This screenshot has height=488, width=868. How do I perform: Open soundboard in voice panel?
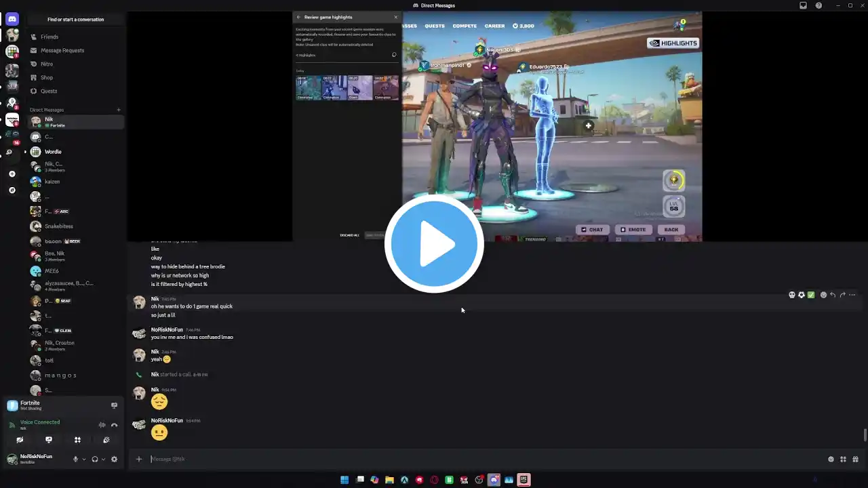[x=106, y=440]
